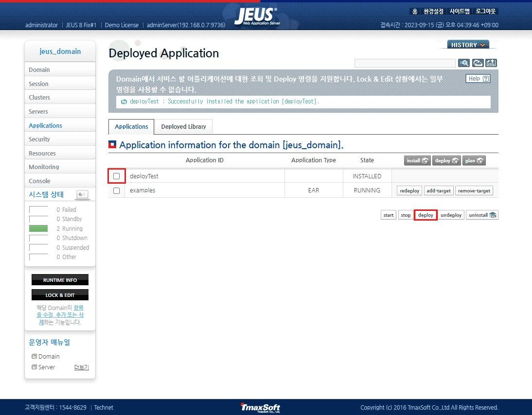Click the 로그아웃 top link
532x415 pixels.
tap(485, 11)
